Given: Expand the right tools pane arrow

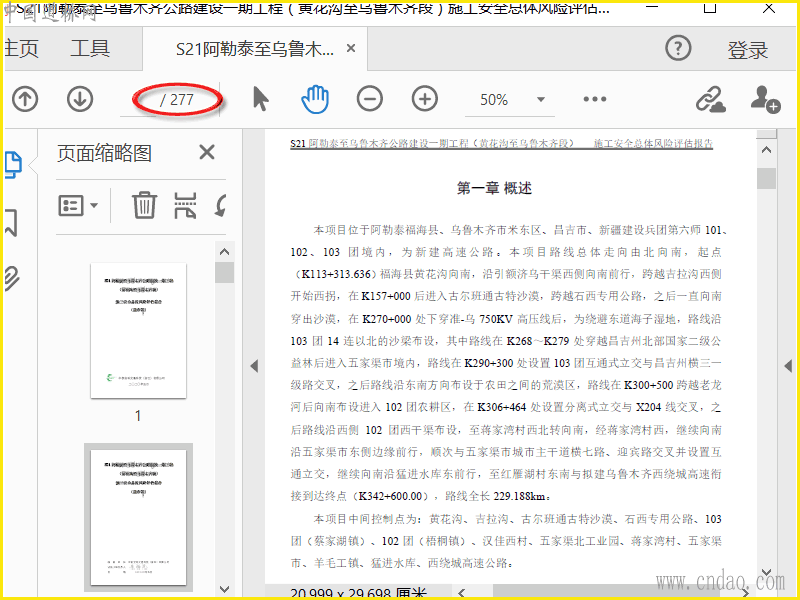Looking at the screenshot, I should 788,366.
